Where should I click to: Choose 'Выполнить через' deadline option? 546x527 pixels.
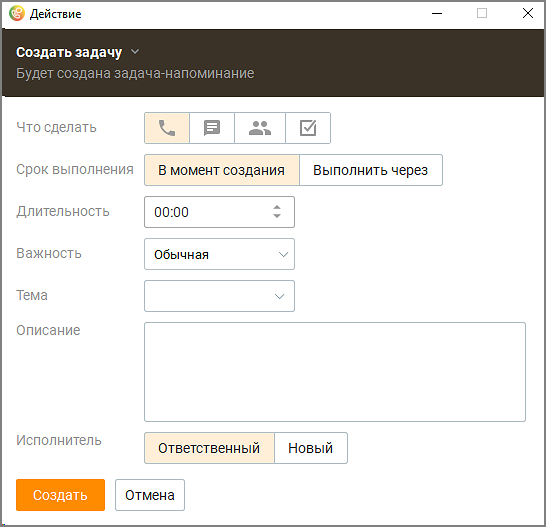point(370,170)
